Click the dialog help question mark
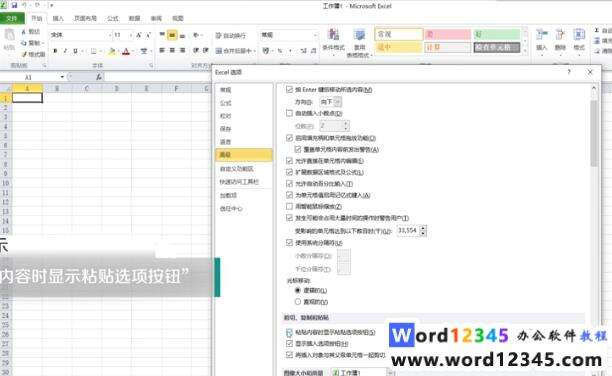 [569, 72]
